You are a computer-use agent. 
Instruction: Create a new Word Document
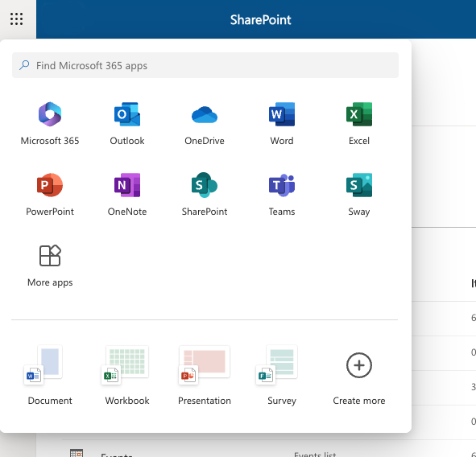pyautogui.click(x=50, y=375)
